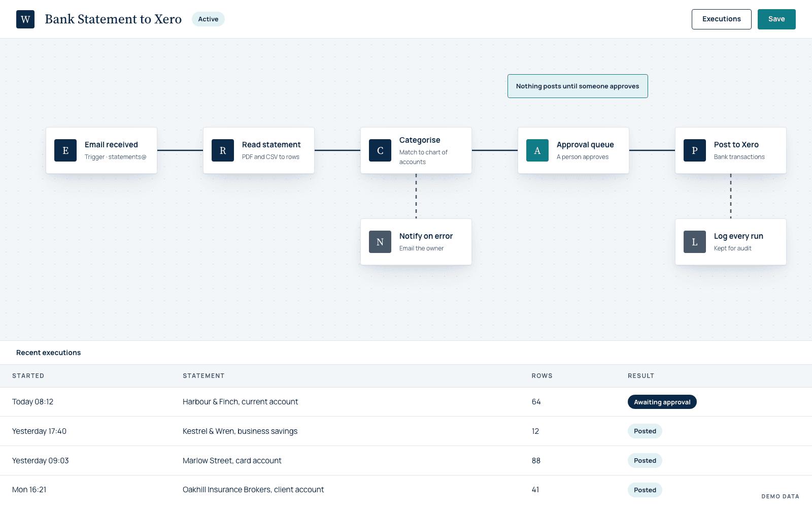The width and height of the screenshot is (812, 508).
Task: Click the 'Kept for audit' subtitle
Action: [x=732, y=248]
